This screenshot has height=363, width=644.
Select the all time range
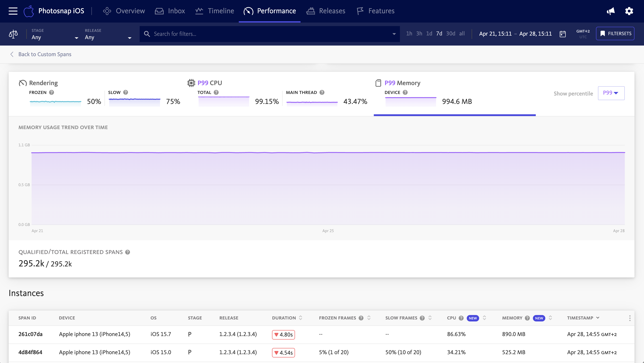coord(462,33)
